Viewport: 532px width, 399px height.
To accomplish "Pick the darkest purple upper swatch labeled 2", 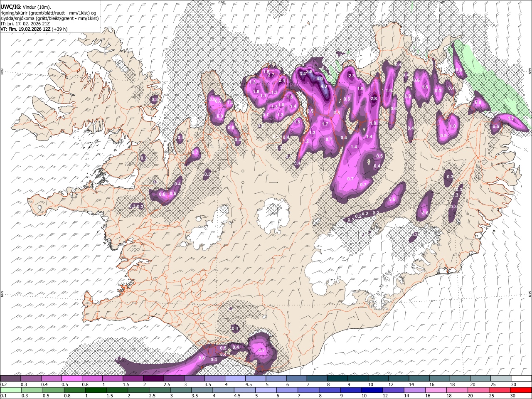I will [x=153, y=379].
